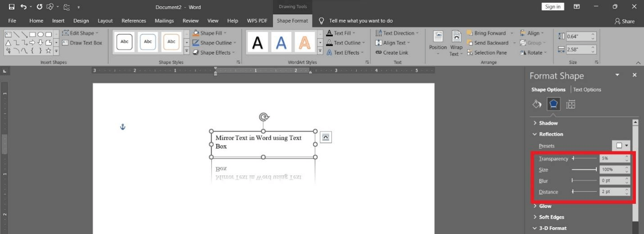Open the Effects pentagon tab icon
This screenshot has width=644, height=234.
pyautogui.click(x=553, y=104)
